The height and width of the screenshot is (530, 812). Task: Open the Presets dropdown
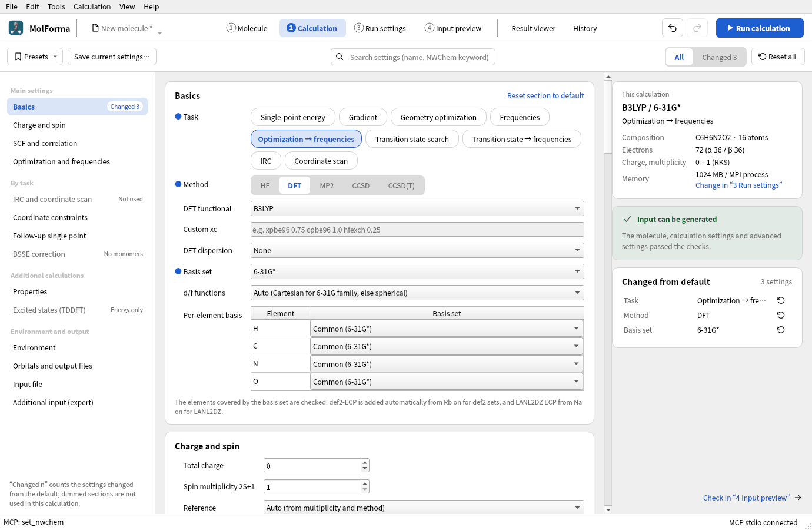(35, 57)
